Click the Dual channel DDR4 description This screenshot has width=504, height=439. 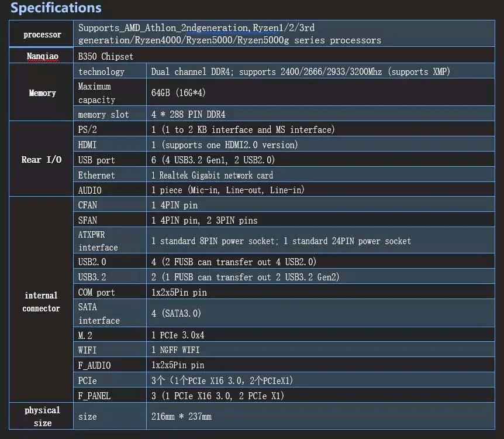pyautogui.click(x=300, y=71)
